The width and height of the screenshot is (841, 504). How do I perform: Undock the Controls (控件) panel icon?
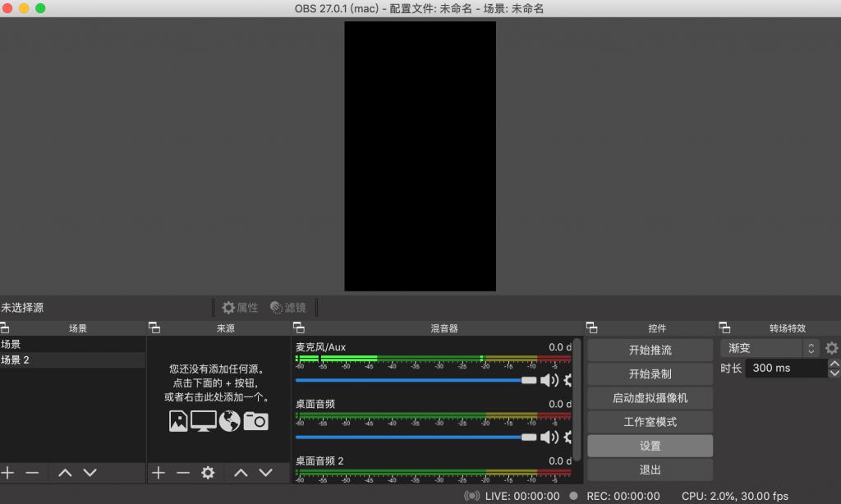click(591, 328)
